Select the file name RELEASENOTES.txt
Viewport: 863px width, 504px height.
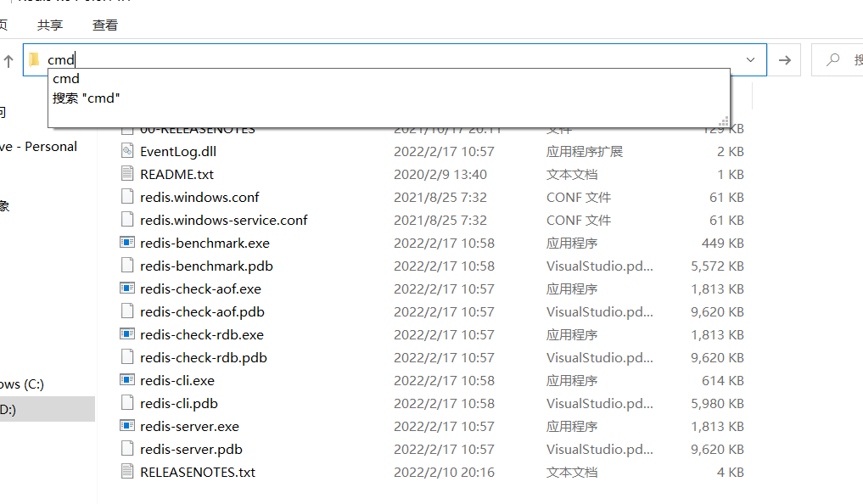(198, 472)
